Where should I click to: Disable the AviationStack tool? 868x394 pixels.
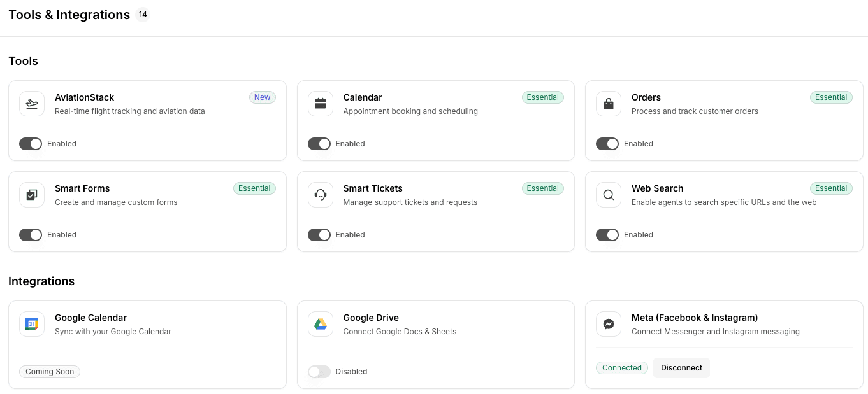pyautogui.click(x=30, y=144)
